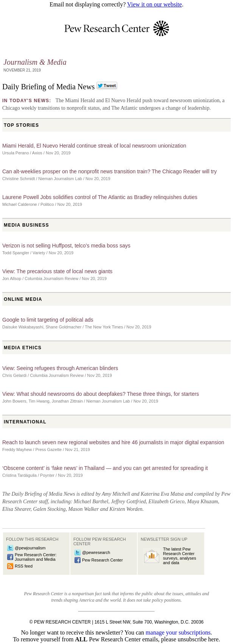The width and height of the screenshot is (233, 644).
Task: Open the Chicago Reader nonprofit transition article
Action: tap(109, 171)
